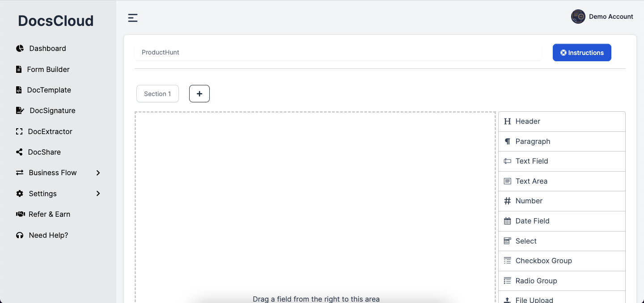This screenshot has width=644, height=303.
Task: Click the DocTemplate code file icon
Action: [x=18, y=90]
